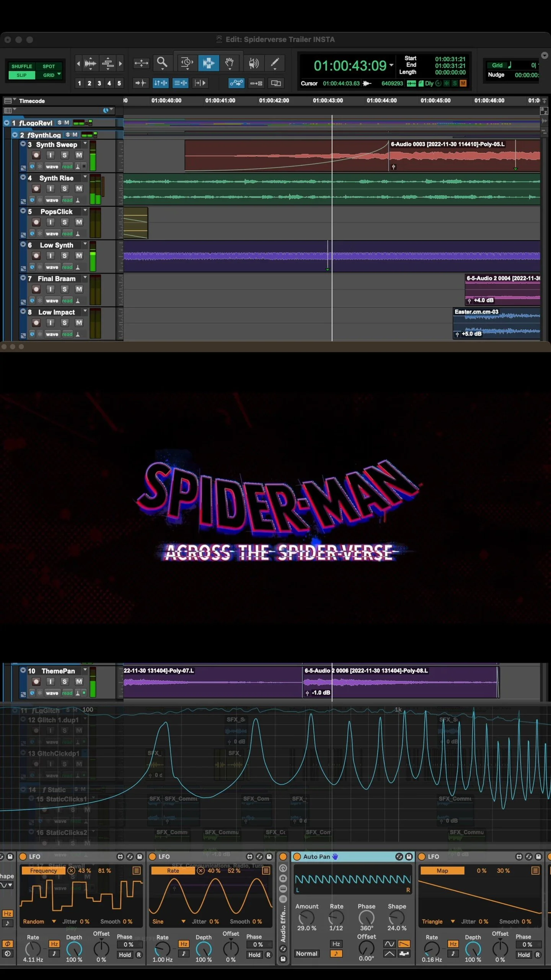
Task: Recall zoom preset 5
Action: pyautogui.click(x=119, y=83)
